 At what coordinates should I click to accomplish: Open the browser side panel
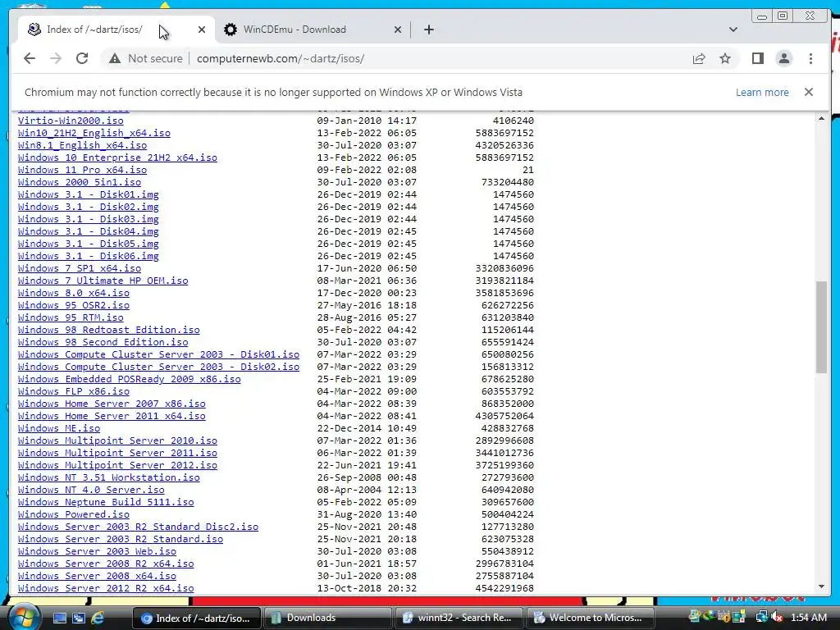(757, 58)
